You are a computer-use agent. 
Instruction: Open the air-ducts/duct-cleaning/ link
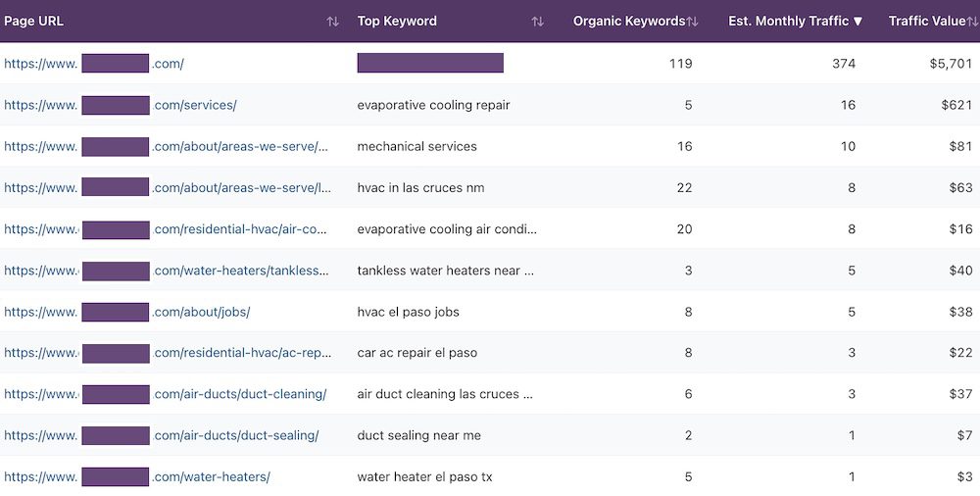click(240, 394)
